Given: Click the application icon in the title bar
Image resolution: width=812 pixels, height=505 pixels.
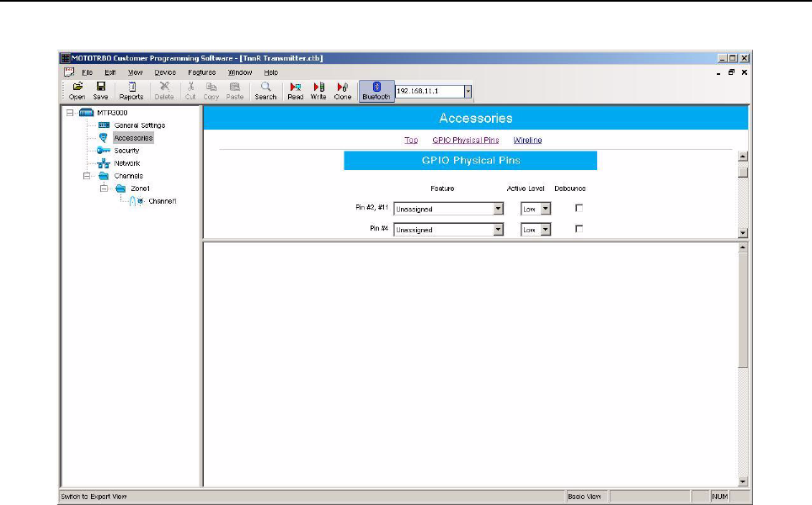Looking at the screenshot, I should (x=65, y=58).
